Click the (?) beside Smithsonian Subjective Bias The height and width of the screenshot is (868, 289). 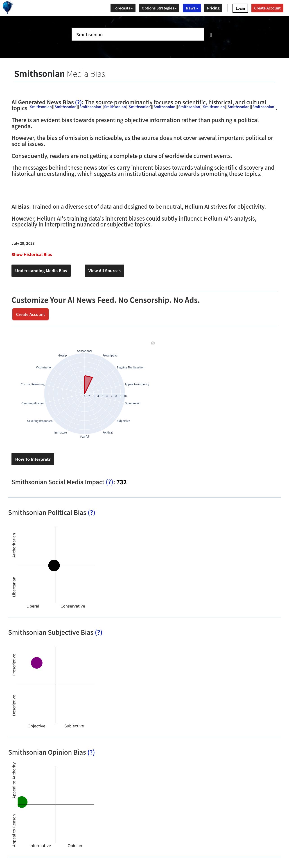[x=99, y=633]
